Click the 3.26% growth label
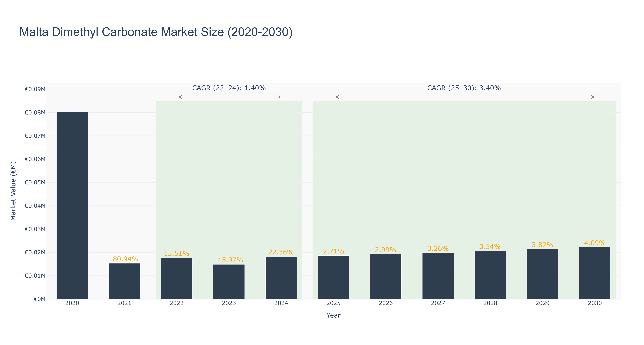The width and height of the screenshot is (644, 345). tap(438, 249)
